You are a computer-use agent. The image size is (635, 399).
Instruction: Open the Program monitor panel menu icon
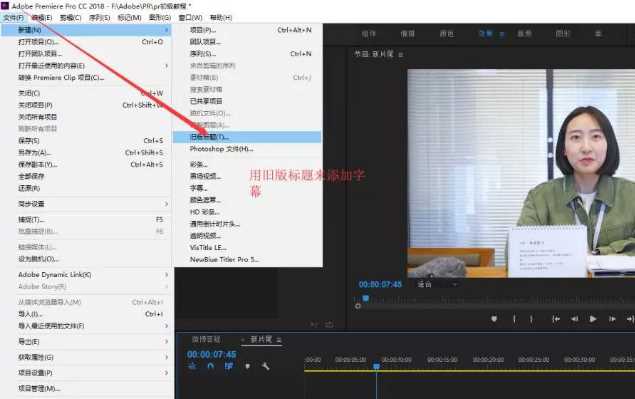(x=401, y=54)
